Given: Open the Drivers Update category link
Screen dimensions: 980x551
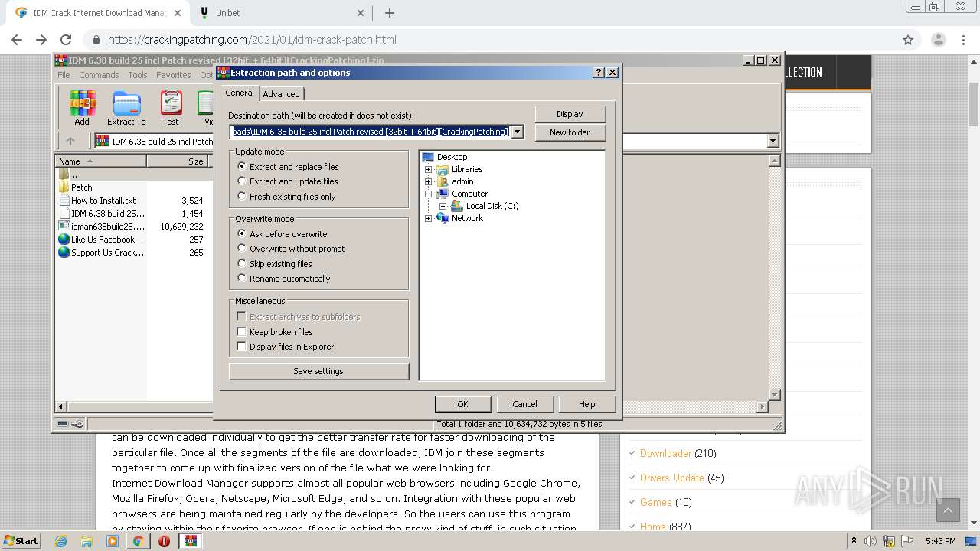Looking at the screenshot, I should [x=671, y=478].
